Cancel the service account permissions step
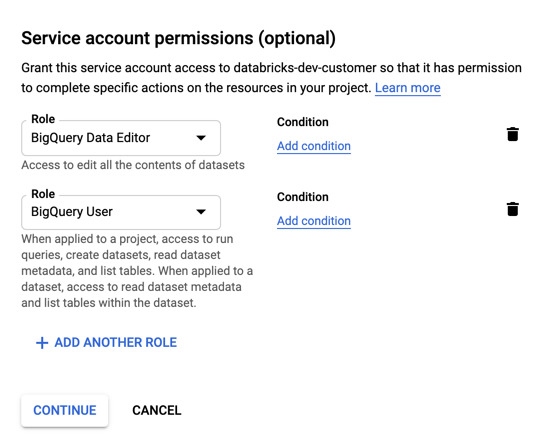 click(x=157, y=410)
